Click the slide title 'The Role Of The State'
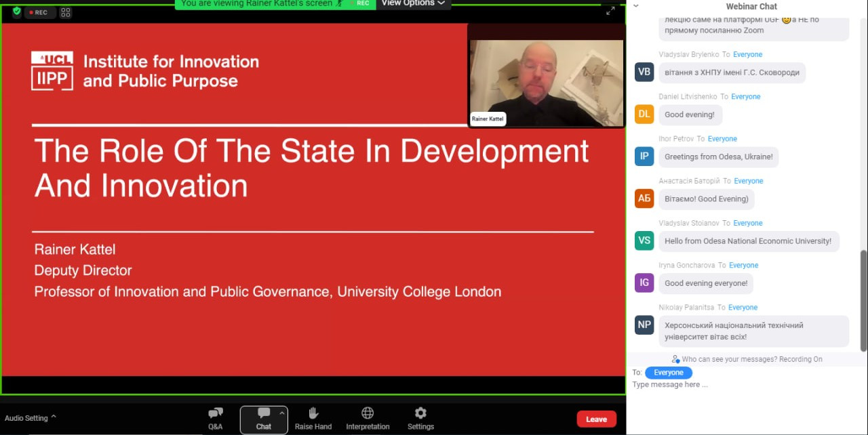Image resolution: width=868 pixels, height=435 pixels. click(312, 167)
